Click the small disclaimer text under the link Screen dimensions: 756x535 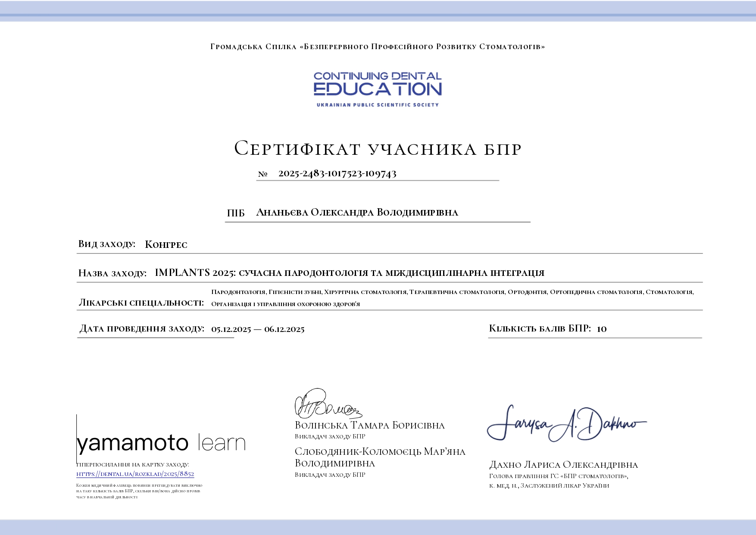point(139,491)
